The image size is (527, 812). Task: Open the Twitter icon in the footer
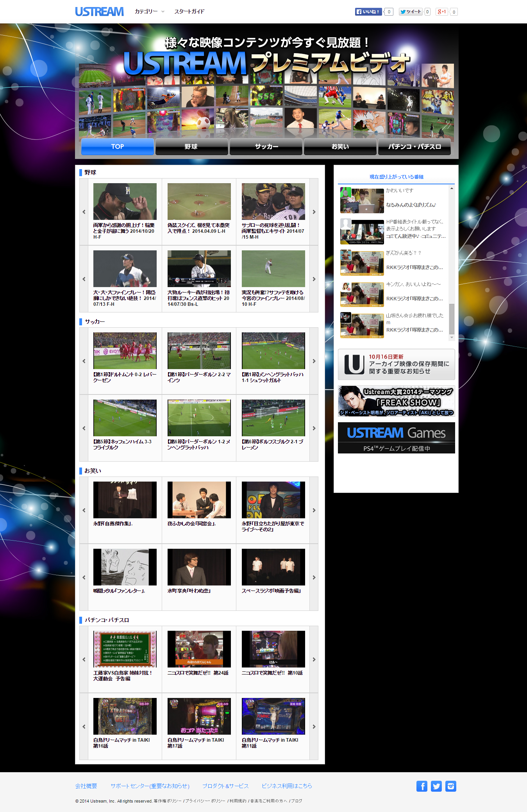tap(436, 786)
